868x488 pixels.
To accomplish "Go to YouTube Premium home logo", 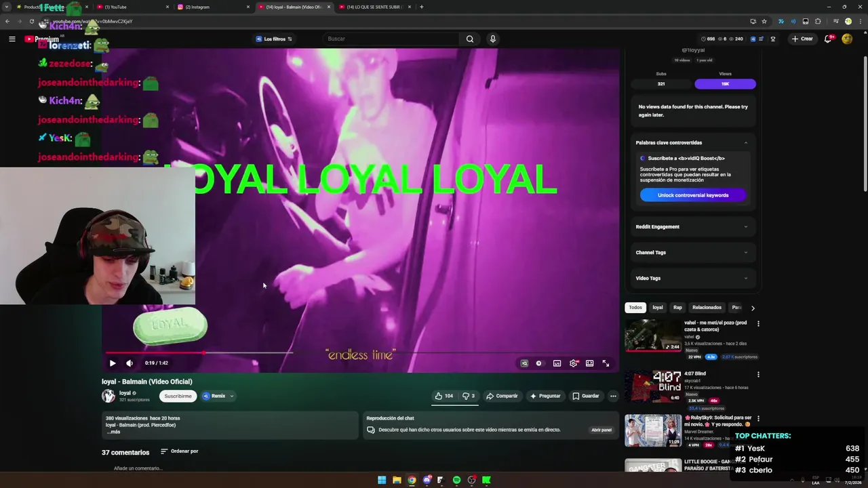I will pos(42,39).
